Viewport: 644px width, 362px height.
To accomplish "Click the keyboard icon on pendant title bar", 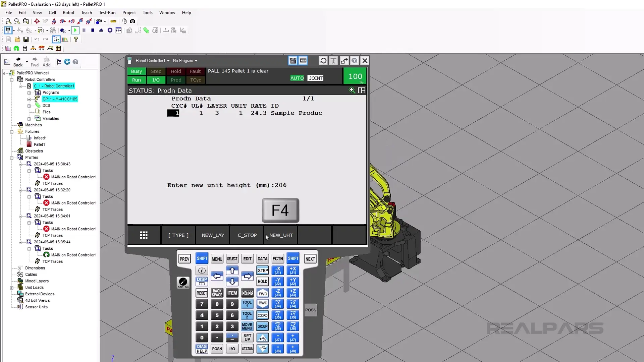I will pyautogui.click(x=303, y=61).
